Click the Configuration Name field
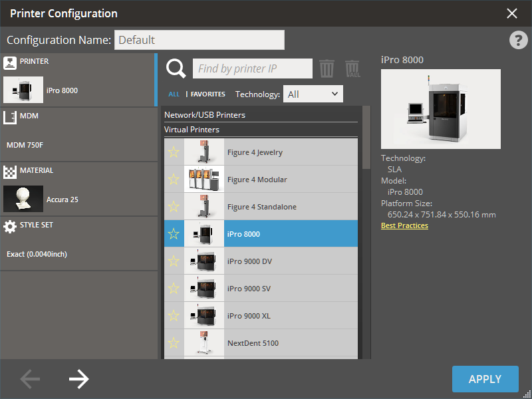 [199, 40]
